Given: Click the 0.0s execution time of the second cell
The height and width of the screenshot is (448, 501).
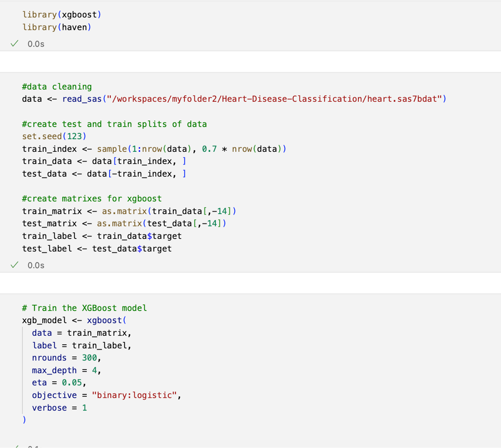Looking at the screenshot, I should pyautogui.click(x=36, y=265).
